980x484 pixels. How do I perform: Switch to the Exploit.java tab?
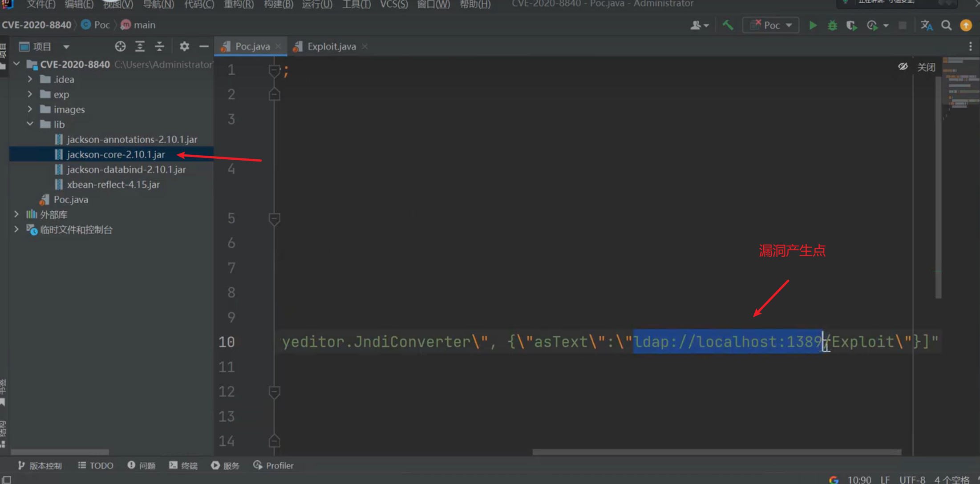331,46
